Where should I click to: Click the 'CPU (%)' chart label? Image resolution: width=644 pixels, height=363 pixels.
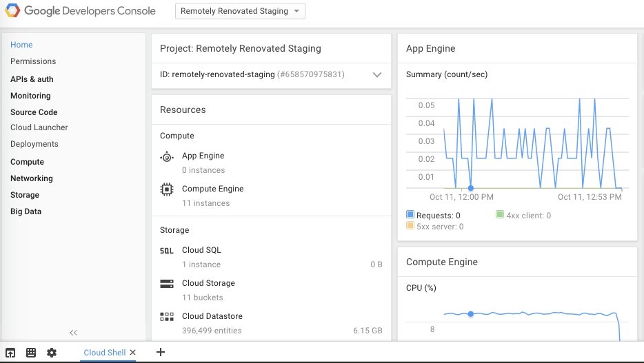(421, 287)
